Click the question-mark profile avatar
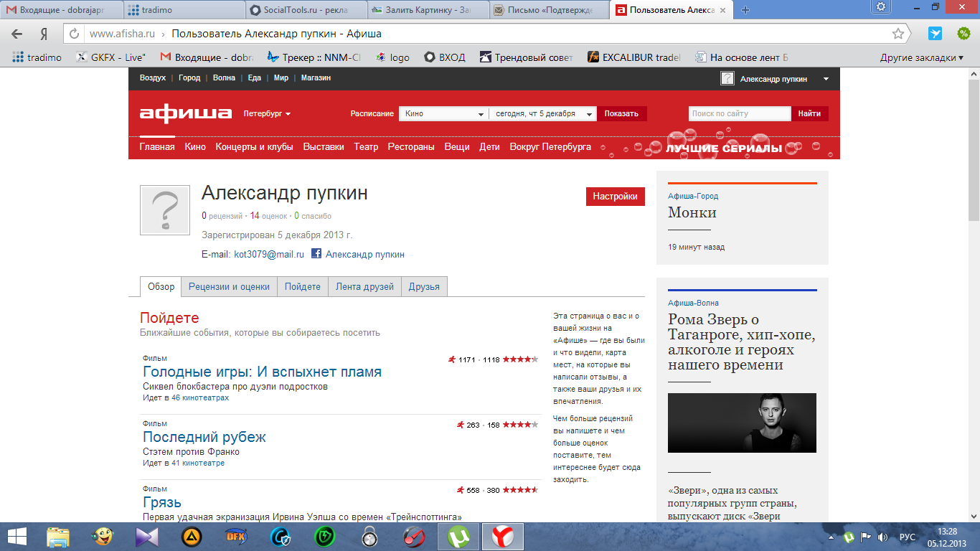Viewport: 980px width, 551px height. tap(165, 210)
